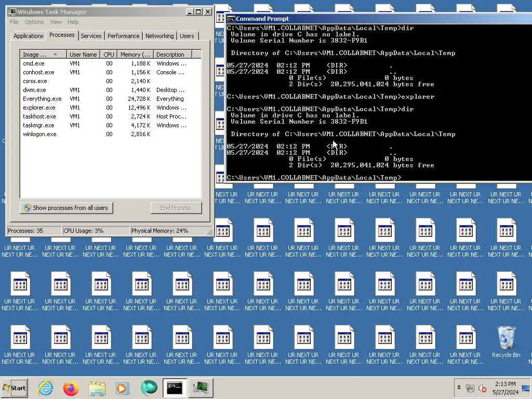Sort by Image Name column header
Viewport: 532px width, 399px height.
pos(43,54)
